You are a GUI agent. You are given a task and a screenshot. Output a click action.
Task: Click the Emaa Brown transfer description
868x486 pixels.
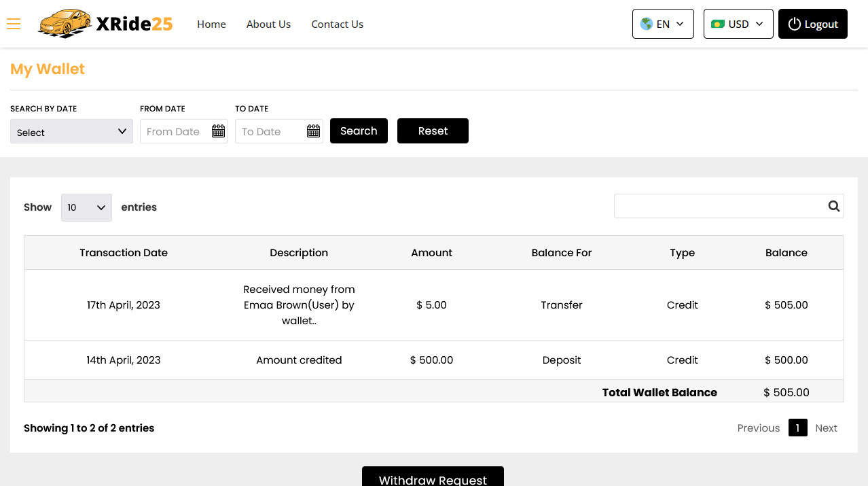click(x=299, y=305)
